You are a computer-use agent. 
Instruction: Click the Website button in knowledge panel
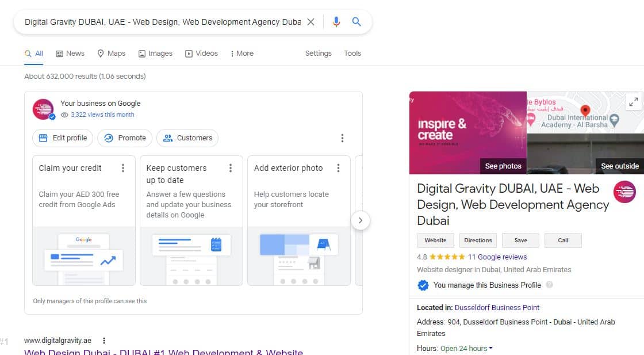[x=435, y=241]
